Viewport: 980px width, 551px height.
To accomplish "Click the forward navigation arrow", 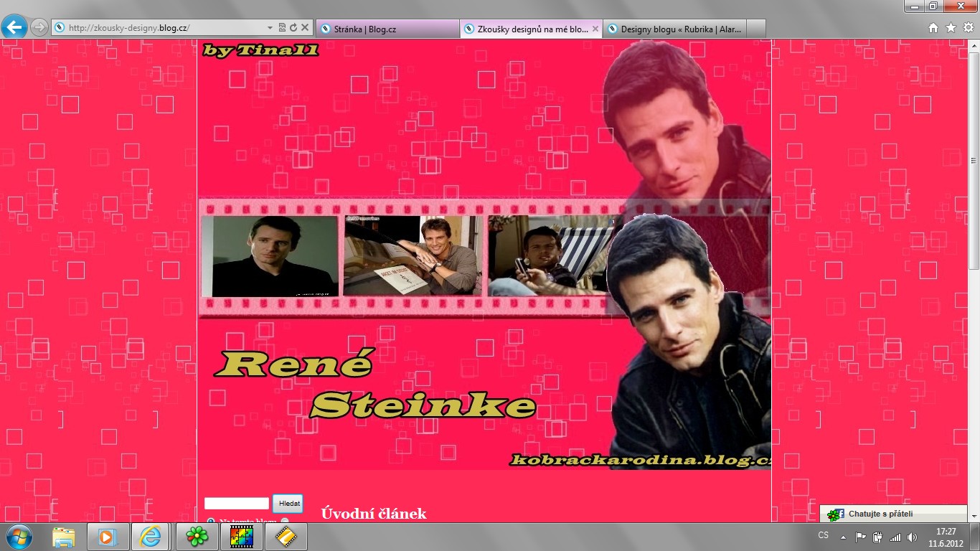I will tap(39, 28).
